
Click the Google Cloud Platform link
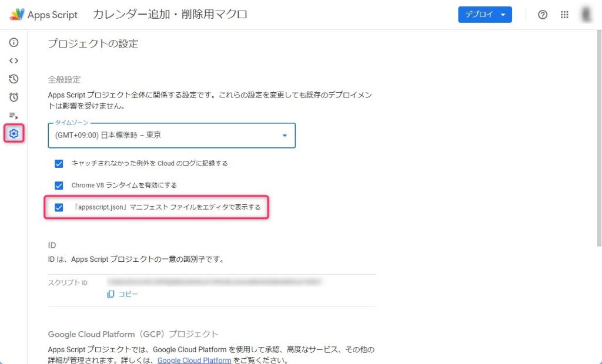[x=194, y=360]
